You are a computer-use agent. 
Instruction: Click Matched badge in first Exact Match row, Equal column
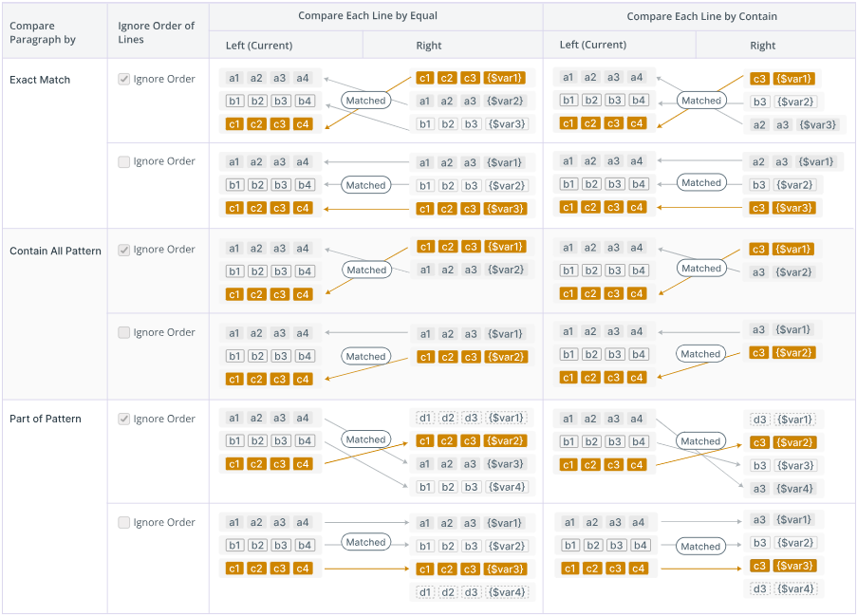pos(366,101)
